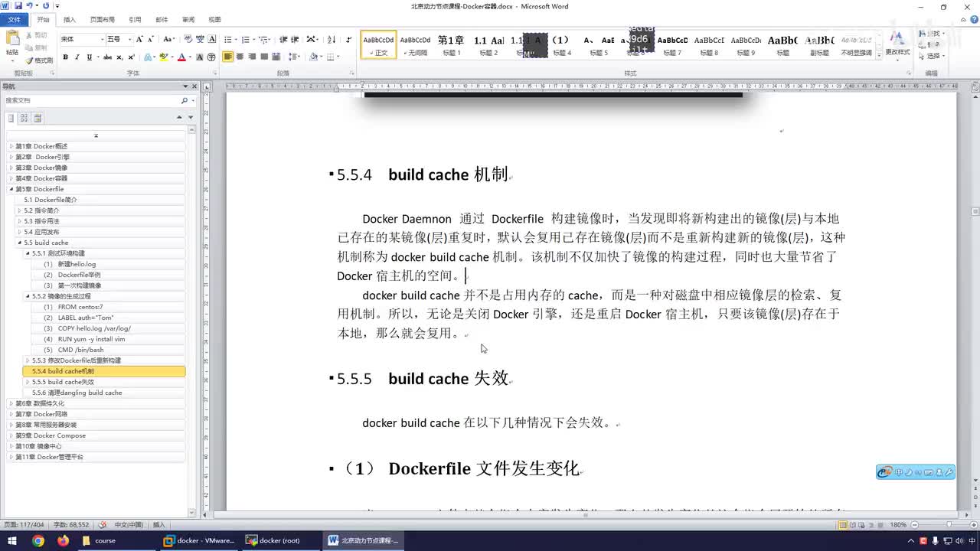Viewport: 980px width, 551px height.
Task: Apply the 标题 1 heading style
Action: point(452,45)
